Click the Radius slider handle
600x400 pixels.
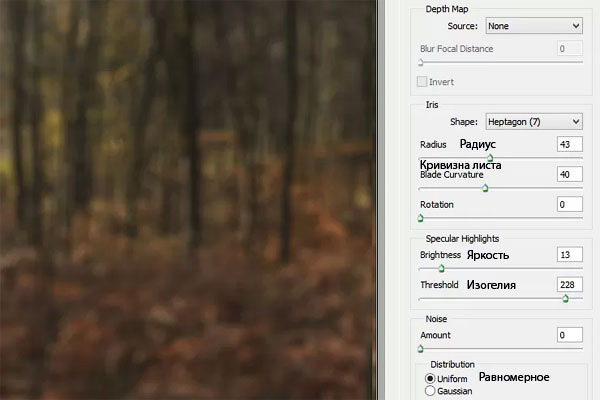click(x=490, y=158)
